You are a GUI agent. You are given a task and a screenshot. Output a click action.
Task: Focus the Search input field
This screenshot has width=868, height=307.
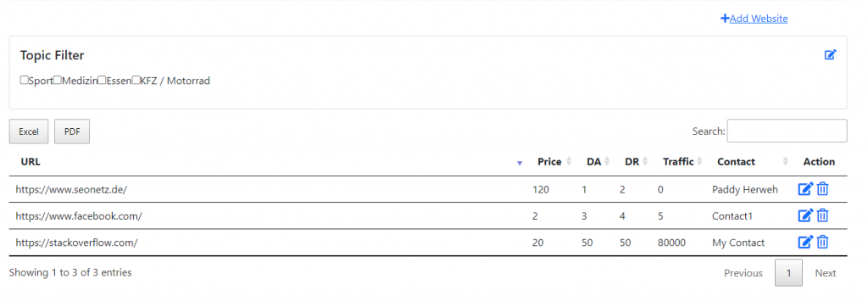pyautogui.click(x=787, y=131)
